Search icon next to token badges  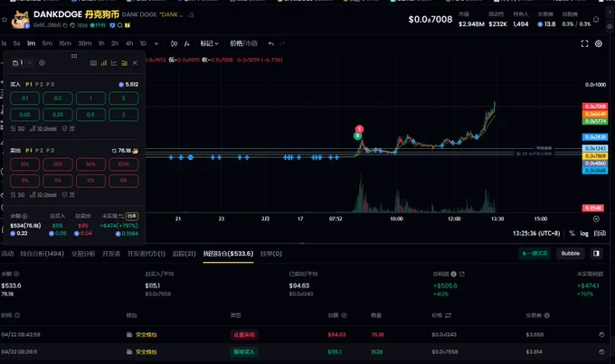pyautogui.click(x=120, y=25)
